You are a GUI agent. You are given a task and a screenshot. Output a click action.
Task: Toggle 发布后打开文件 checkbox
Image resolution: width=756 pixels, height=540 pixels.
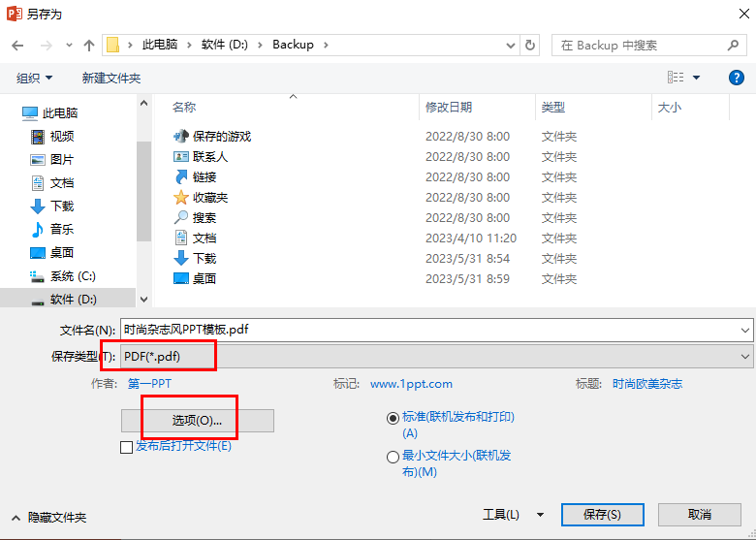126,447
